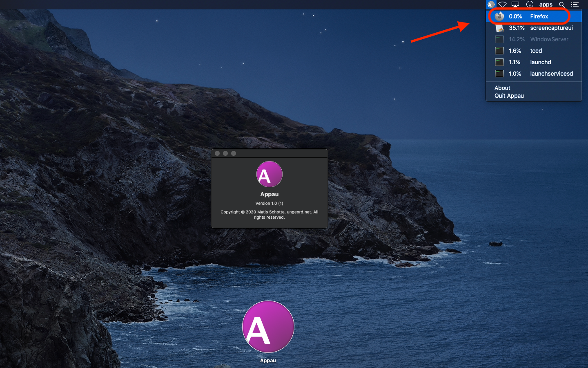Click the Appau icon in the menu bar
This screenshot has height=368, width=588.
[x=490, y=4]
